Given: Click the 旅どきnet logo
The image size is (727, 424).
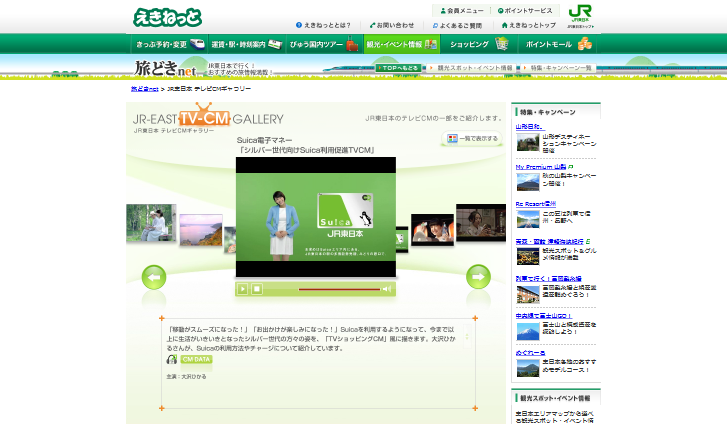Looking at the screenshot, I should tap(165, 69).
